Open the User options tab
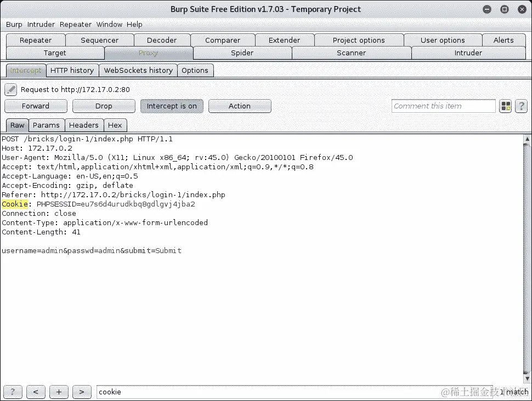This screenshot has height=401, width=532. click(x=443, y=40)
